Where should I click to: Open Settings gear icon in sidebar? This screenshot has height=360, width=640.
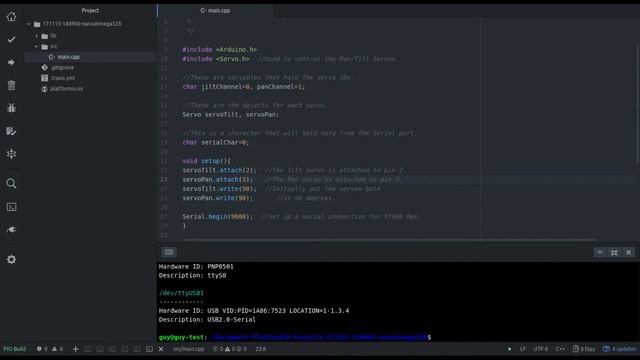click(x=11, y=259)
